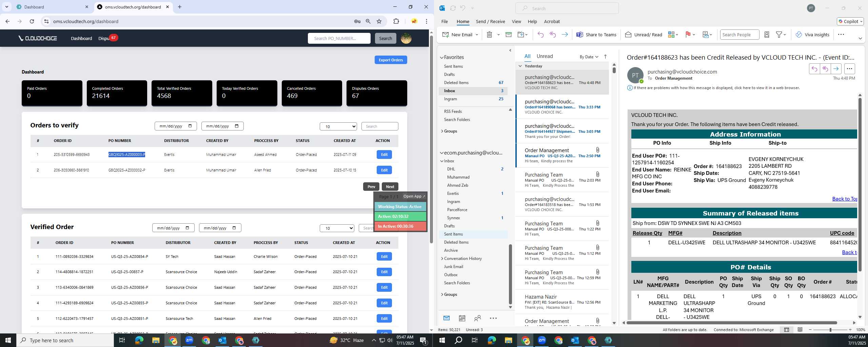Open the Acrobat ribbon tab

(x=552, y=21)
